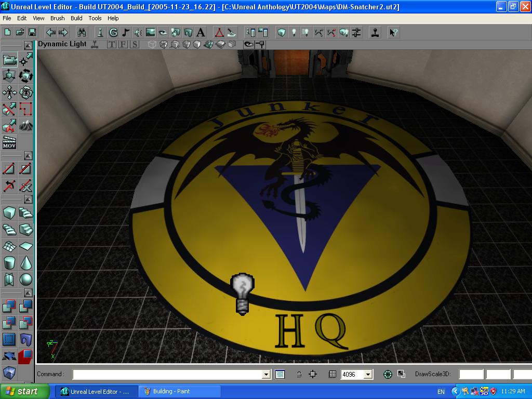Collapse the first left toolbox group arrow
The image size is (532, 399).
[x=28, y=46]
